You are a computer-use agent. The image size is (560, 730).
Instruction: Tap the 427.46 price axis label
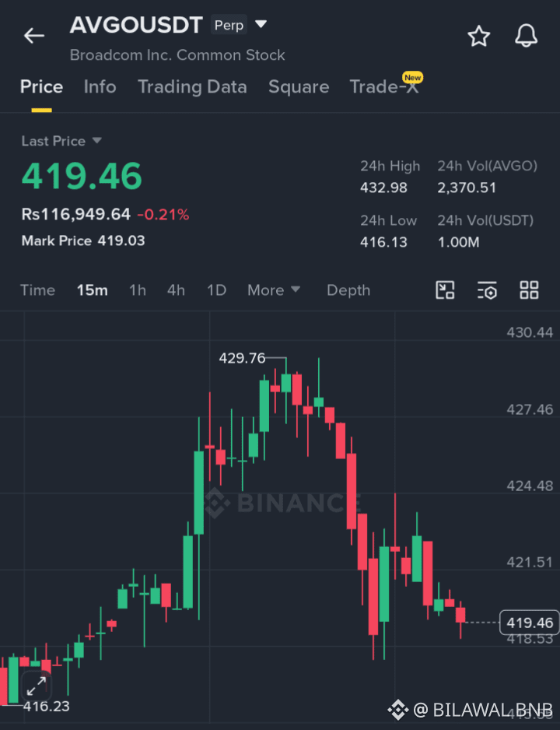(x=530, y=409)
